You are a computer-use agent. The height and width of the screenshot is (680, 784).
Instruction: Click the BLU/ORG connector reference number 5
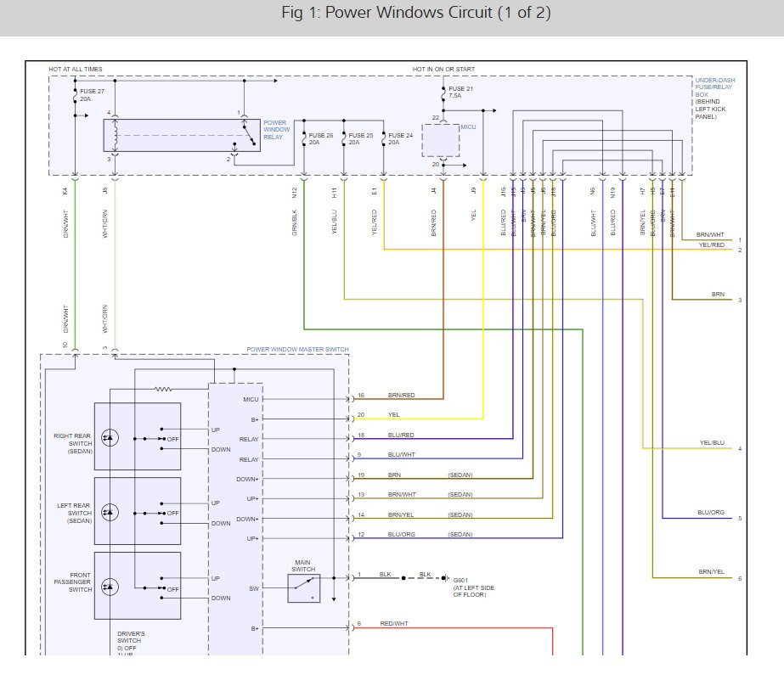(740, 519)
